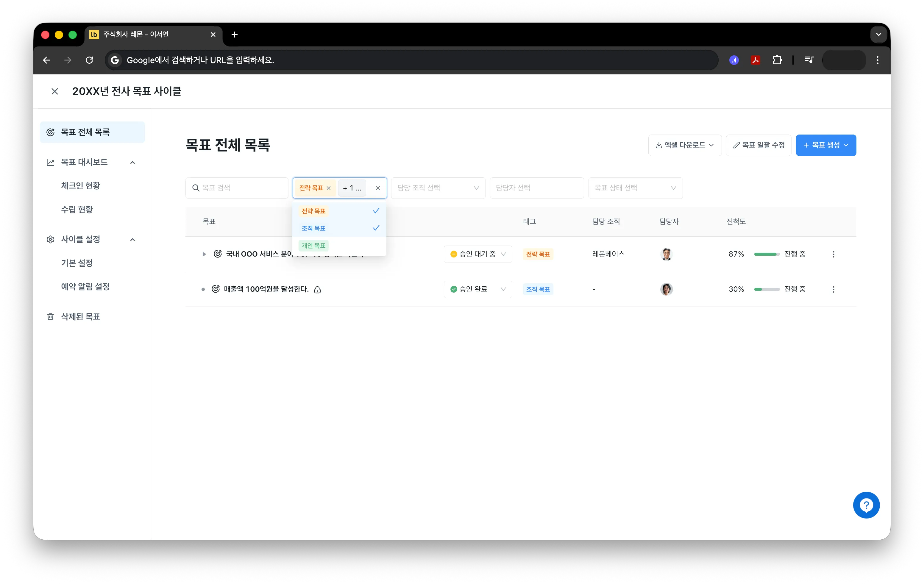Screen dimensions: 924x584
Task: Close the goal cycle page with X icon
Action: click(x=55, y=91)
